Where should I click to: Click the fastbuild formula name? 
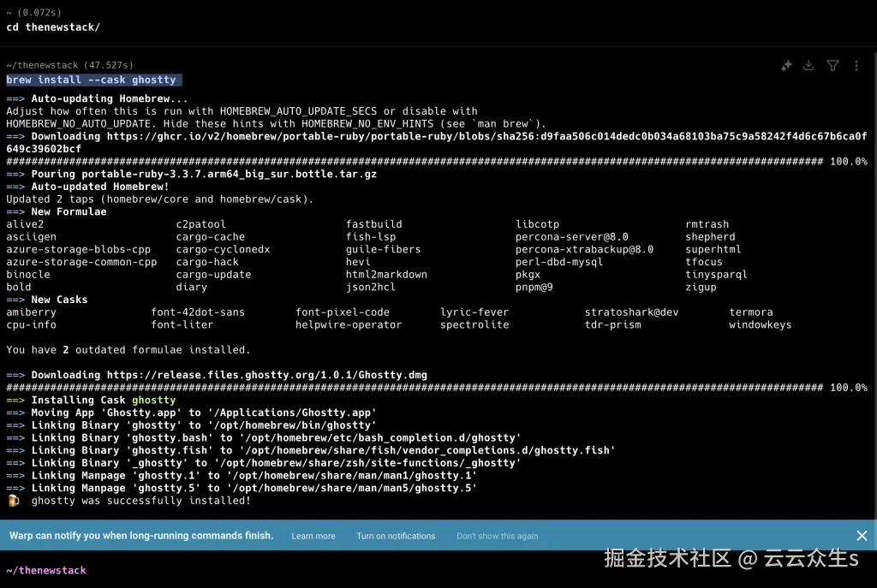pos(373,224)
